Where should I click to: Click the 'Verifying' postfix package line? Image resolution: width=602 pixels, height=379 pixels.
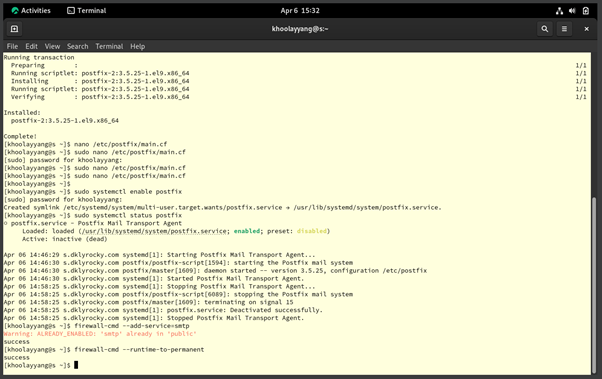(100, 97)
